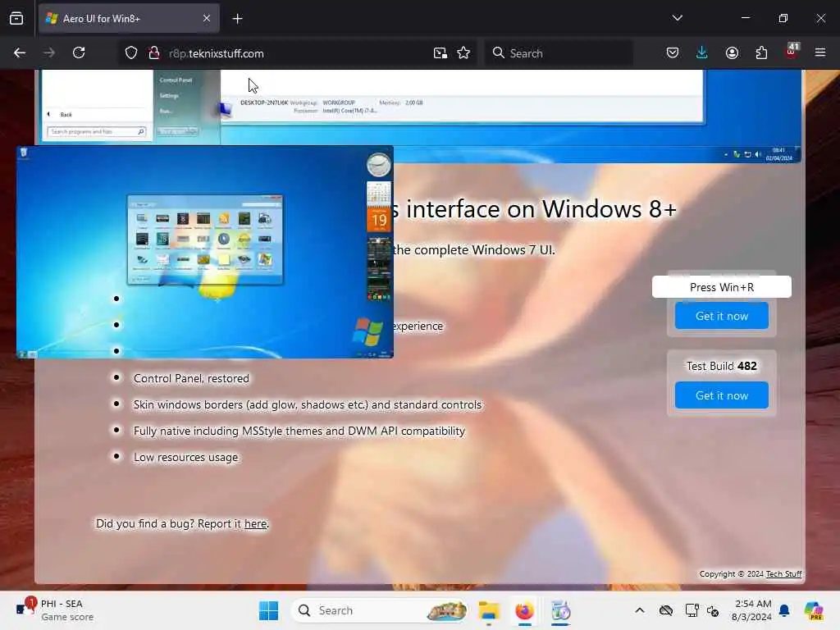The width and height of the screenshot is (840, 630).
Task: Open a new browser tab
Action: [x=238, y=19]
